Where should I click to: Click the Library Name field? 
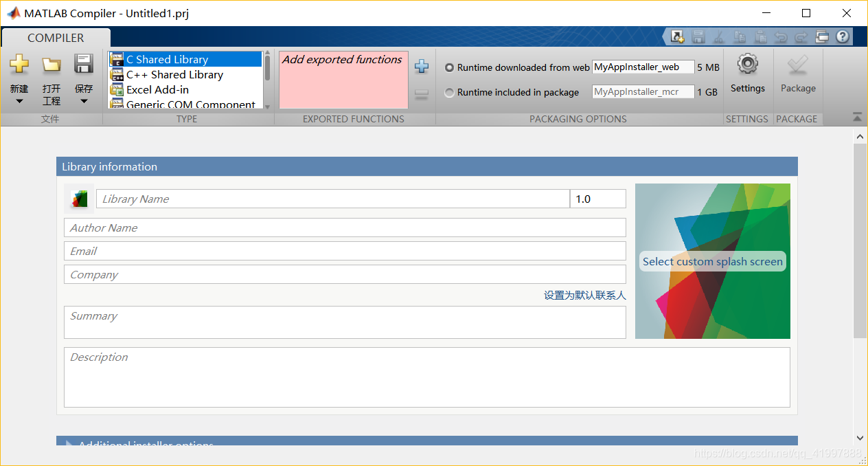333,199
